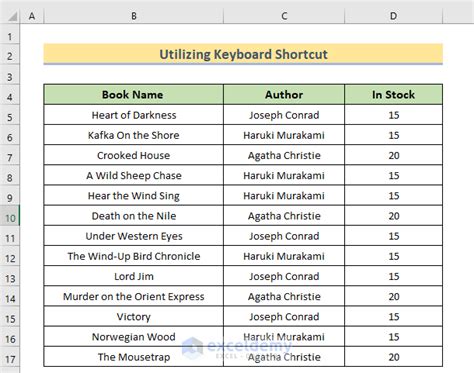
Task: Click author cell beside Hear the Wind Sing
Action: point(284,196)
